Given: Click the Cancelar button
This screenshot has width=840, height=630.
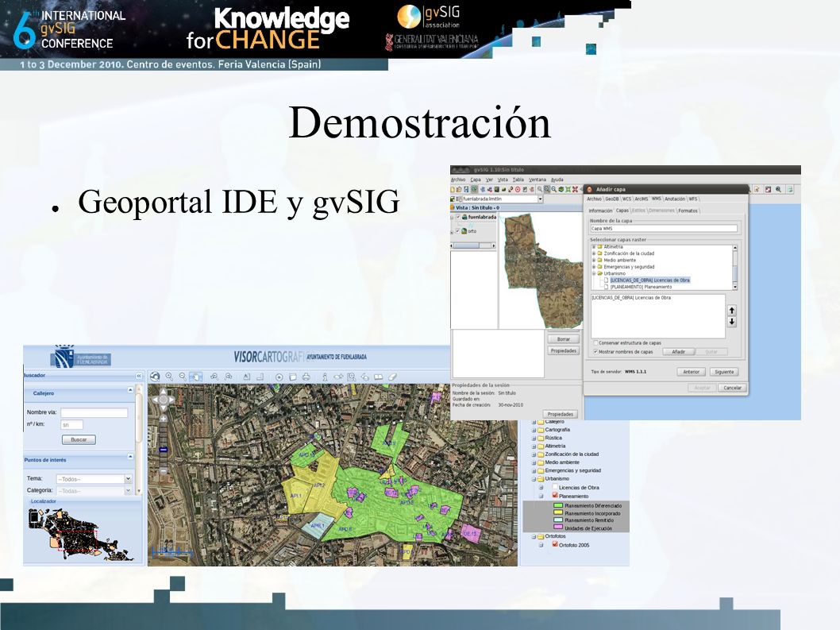Looking at the screenshot, I should [732, 388].
